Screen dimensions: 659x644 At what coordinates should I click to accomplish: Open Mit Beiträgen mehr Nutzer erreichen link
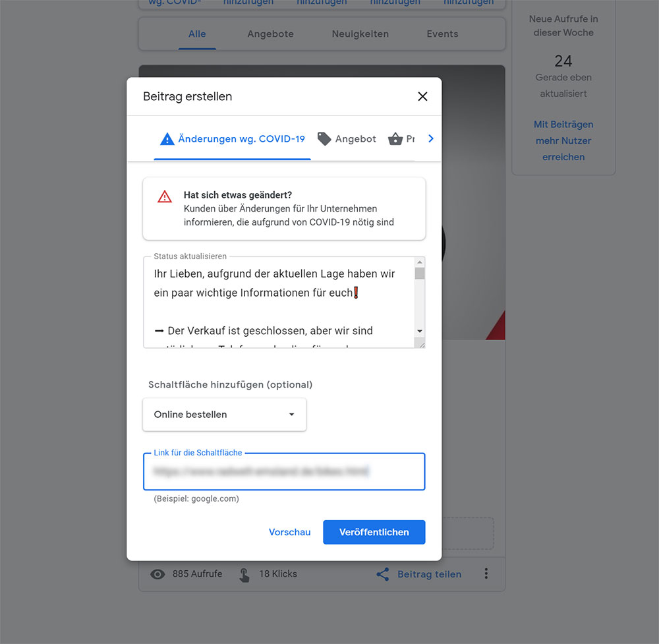tap(563, 141)
